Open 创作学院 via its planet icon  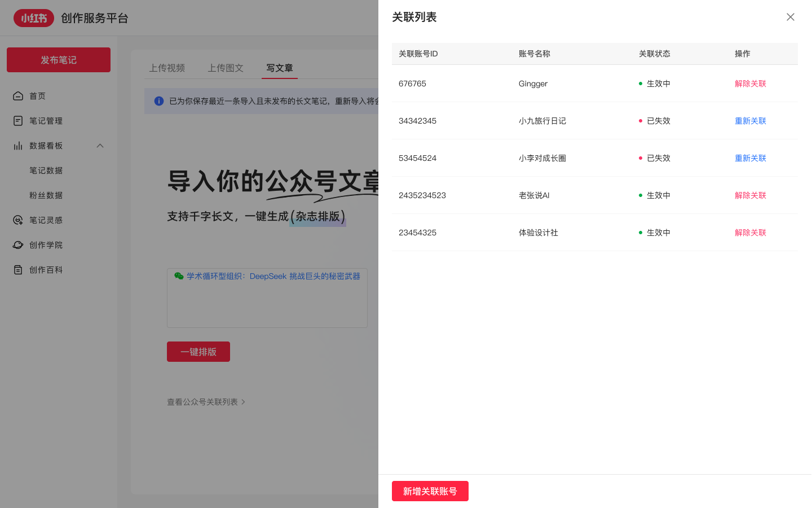coord(18,245)
